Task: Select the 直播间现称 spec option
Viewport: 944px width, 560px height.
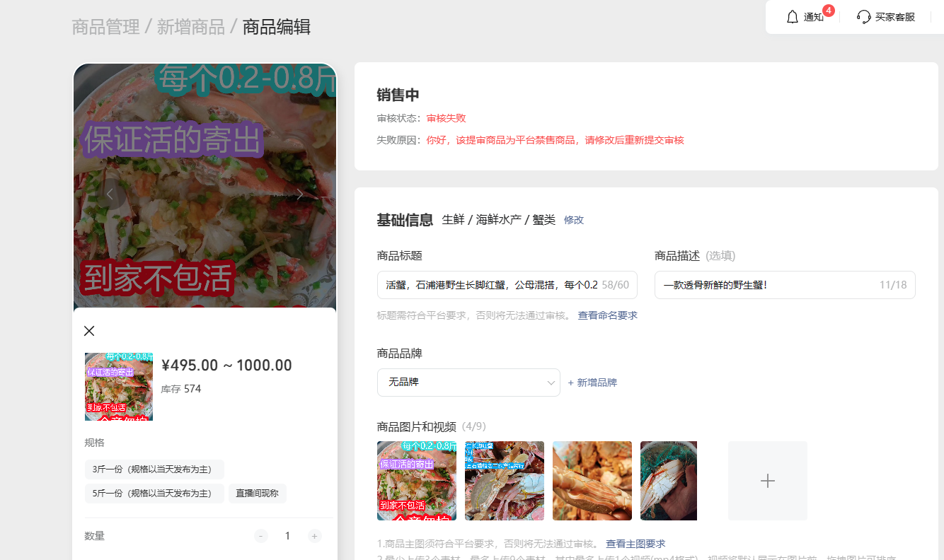Action: tap(258, 494)
